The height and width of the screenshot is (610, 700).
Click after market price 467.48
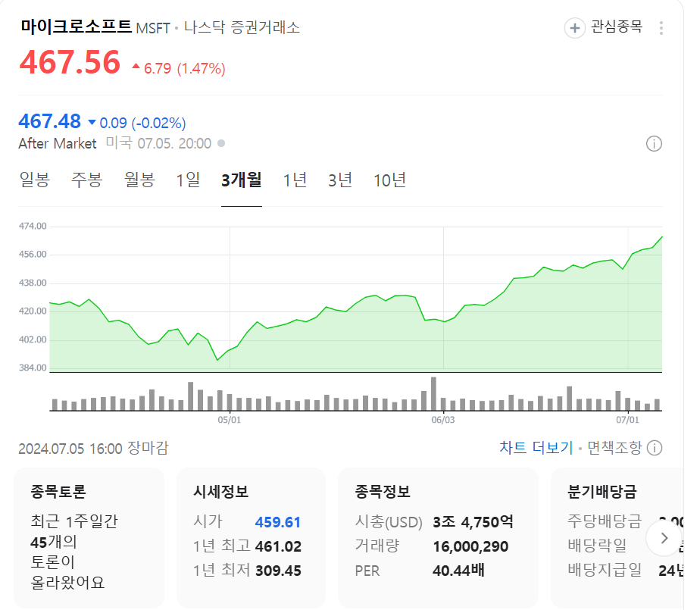[x=49, y=121]
